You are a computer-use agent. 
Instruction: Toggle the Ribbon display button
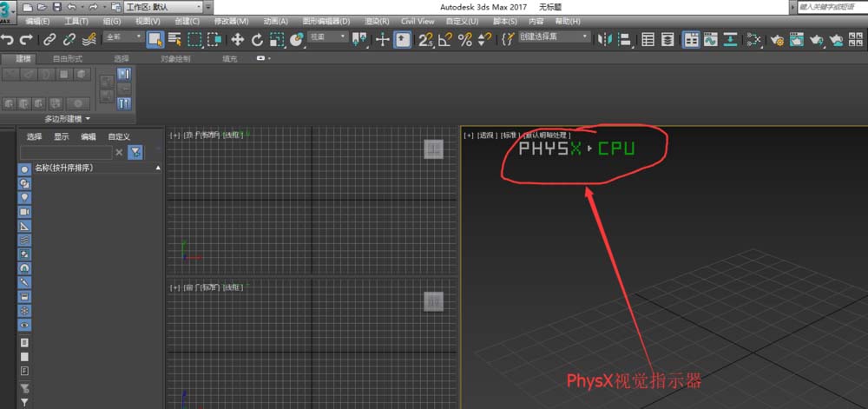pyautogui.click(x=690, y=39)
